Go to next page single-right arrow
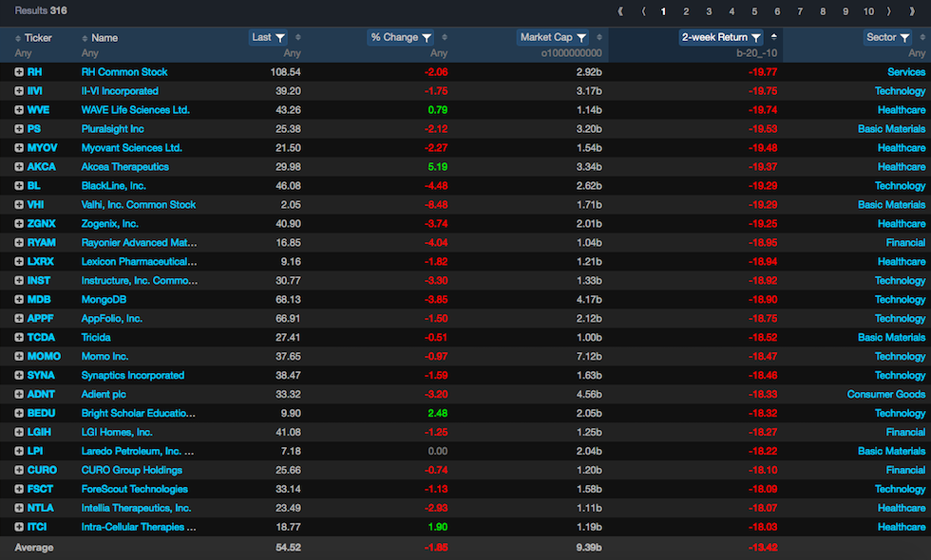This screenshot has width=931, height=560. (889, 11)
